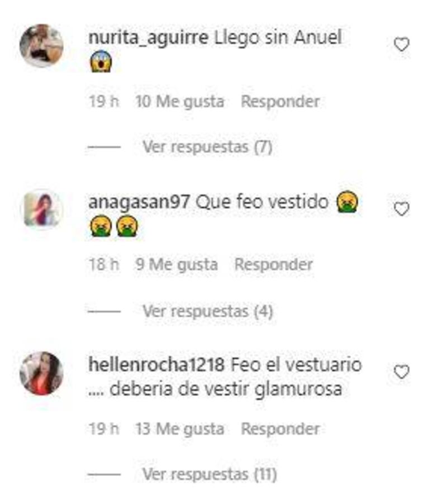View the 10 Me gusta likes list
This screenshot has height=504, width=447.
[179, 102]
